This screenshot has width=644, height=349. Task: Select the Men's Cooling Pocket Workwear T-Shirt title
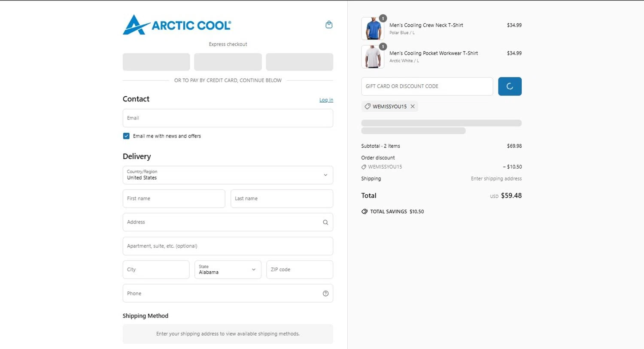click(x=434, y=53)
